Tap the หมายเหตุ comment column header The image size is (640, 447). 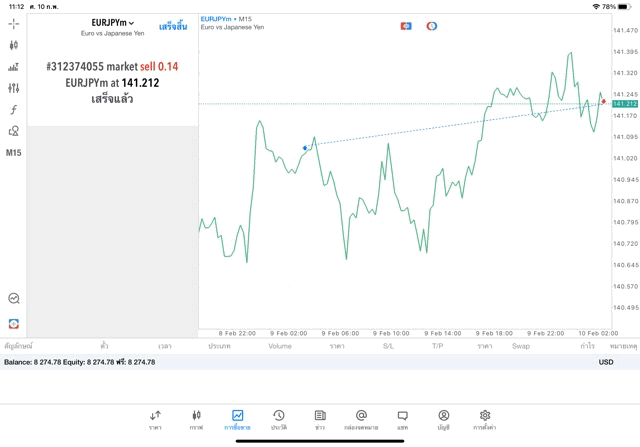tap(623, 346)
